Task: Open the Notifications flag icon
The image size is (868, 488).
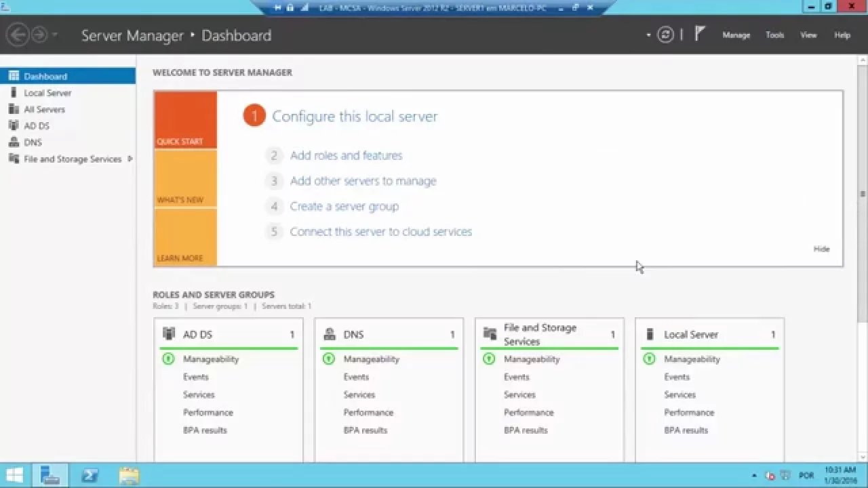Action: 701,34
